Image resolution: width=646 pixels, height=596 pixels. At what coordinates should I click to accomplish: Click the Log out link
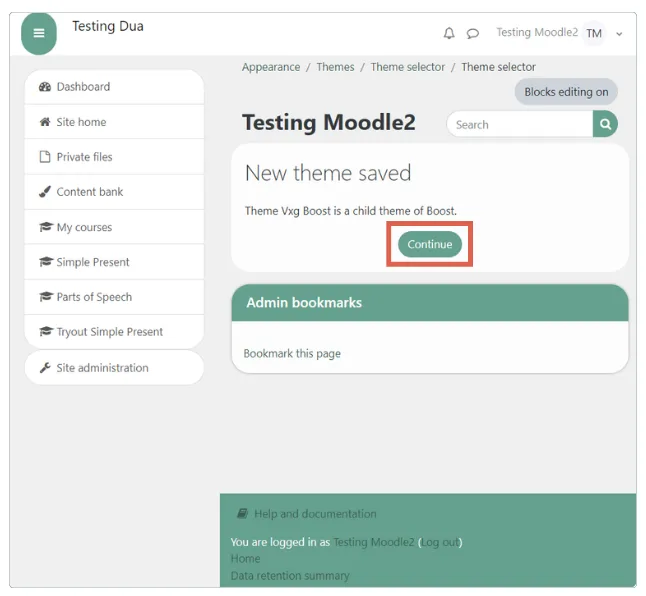[x=440, y=542]
